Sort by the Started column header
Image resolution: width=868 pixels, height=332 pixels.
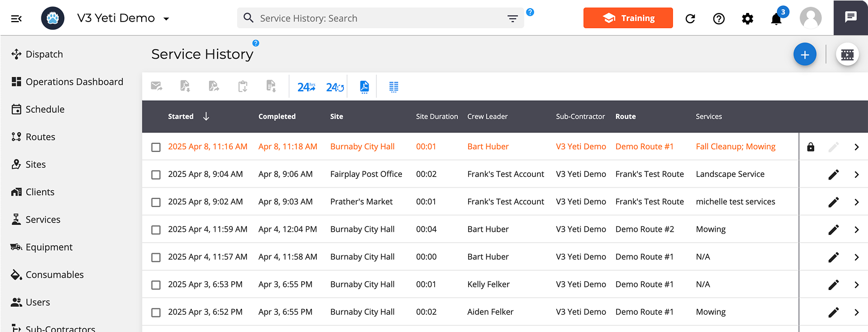pos(180,116)
